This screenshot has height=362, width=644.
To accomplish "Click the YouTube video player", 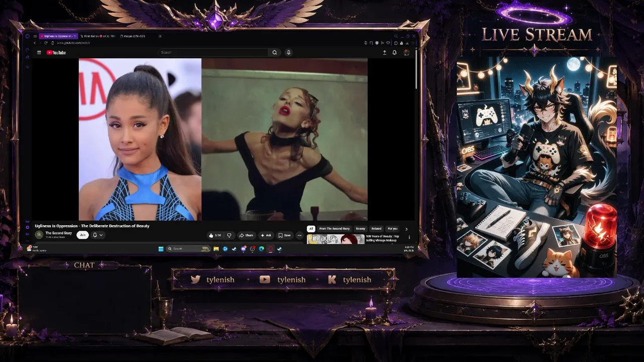I will coord(223,139).
